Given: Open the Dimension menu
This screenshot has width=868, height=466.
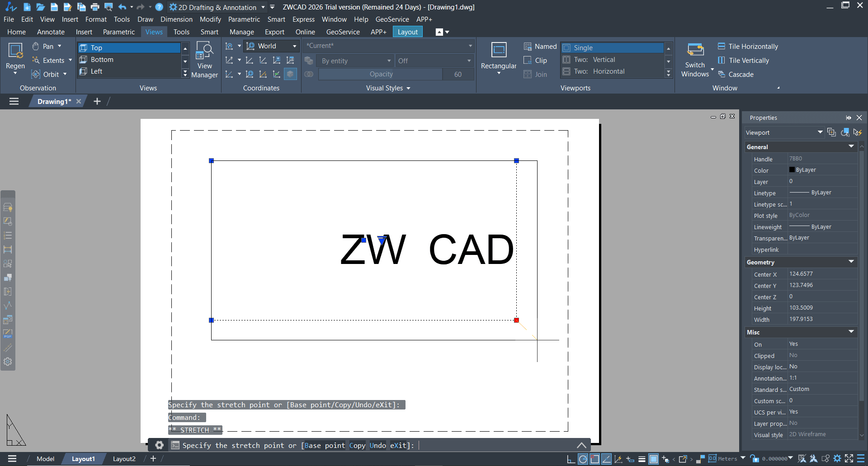Looking at the screenshot, I should point(176,19).
